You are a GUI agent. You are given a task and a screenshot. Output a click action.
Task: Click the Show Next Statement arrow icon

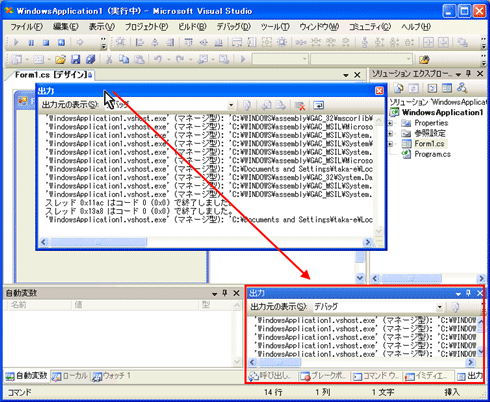click(80, 43)
